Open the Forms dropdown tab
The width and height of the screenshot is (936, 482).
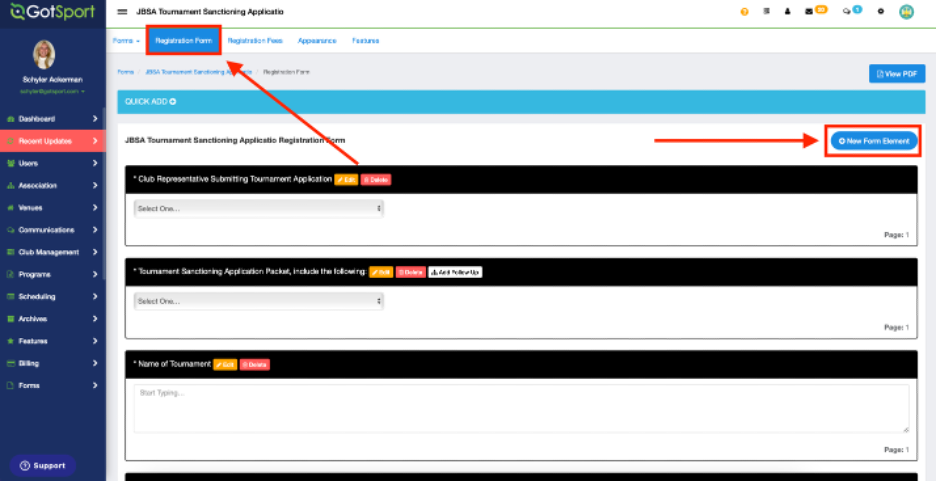click(x=126, y=41)
